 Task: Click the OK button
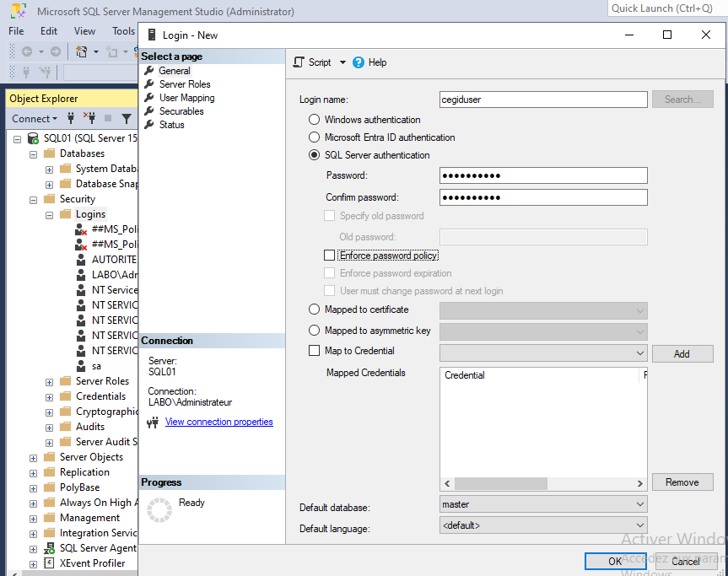pyautogui.click(x=615, y=561)
